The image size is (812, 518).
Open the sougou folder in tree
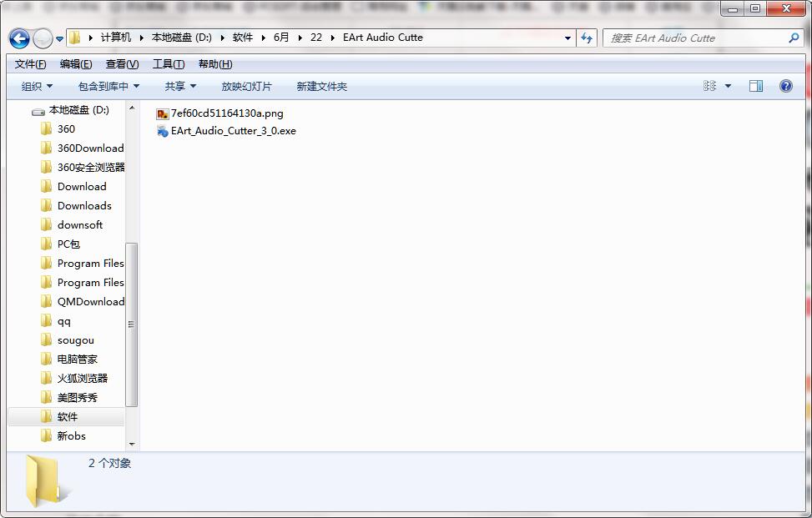coord(76,340)
